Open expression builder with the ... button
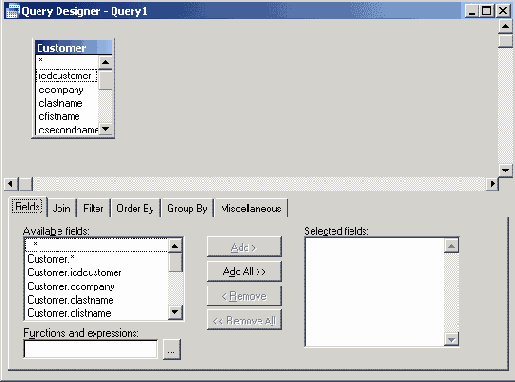This screenshot has height=382, width=515. [x=172, y=349]
